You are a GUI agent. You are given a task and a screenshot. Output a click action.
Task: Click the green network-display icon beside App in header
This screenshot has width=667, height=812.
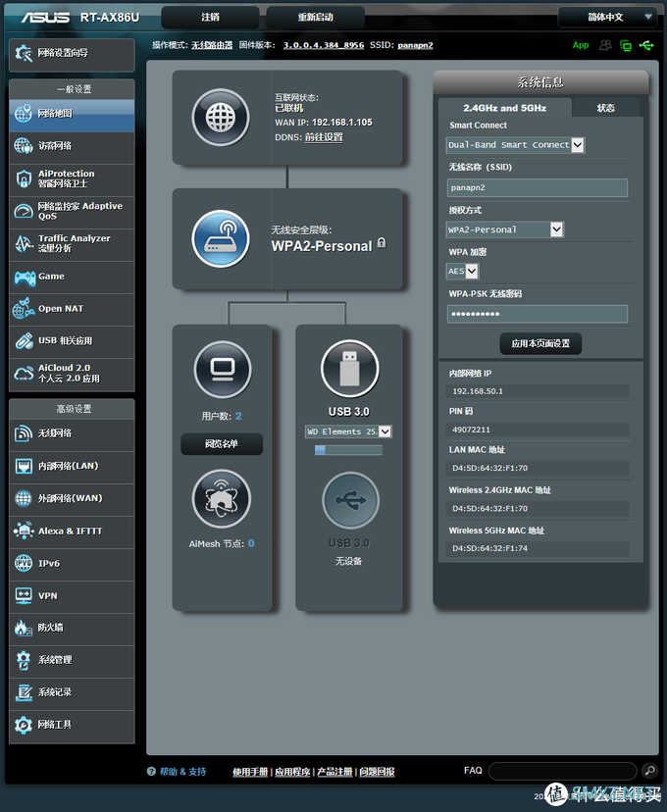(x=626, y=45)
